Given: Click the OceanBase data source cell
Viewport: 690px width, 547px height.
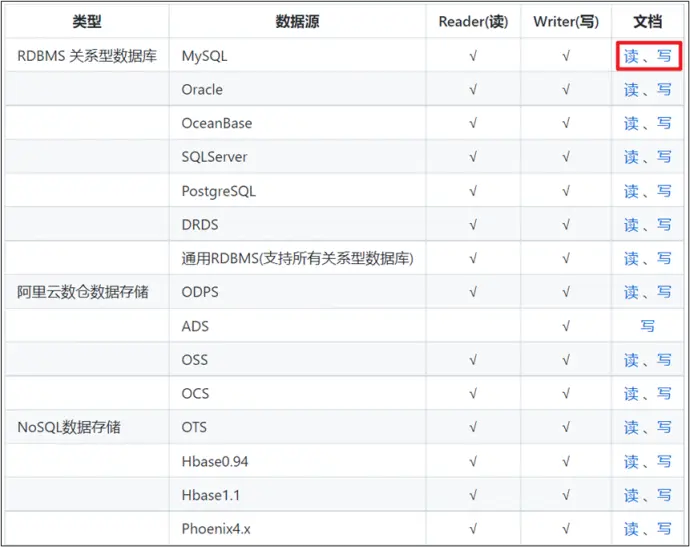Looking at the screenshot, I should [297, 123].
